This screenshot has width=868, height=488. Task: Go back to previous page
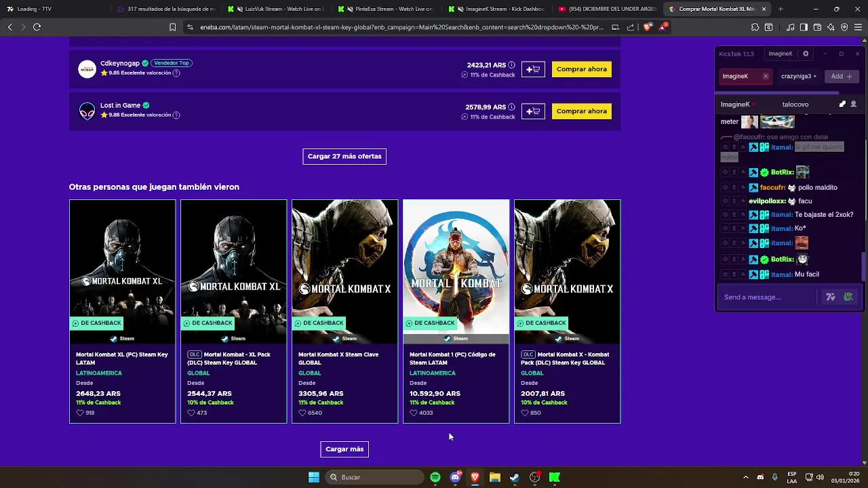9,27
